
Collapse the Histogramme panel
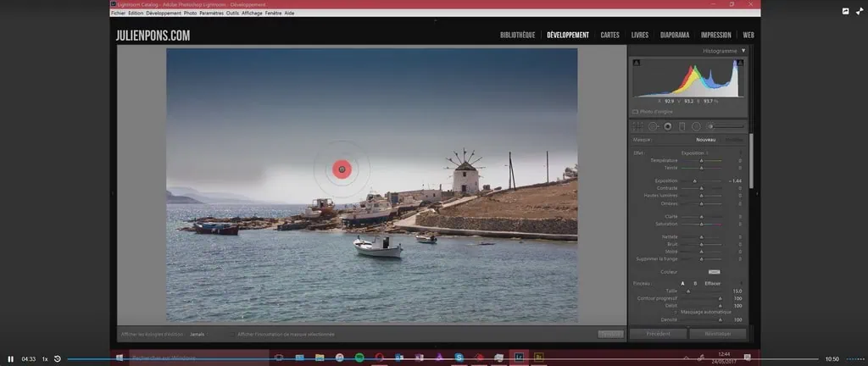pos(743,51)
